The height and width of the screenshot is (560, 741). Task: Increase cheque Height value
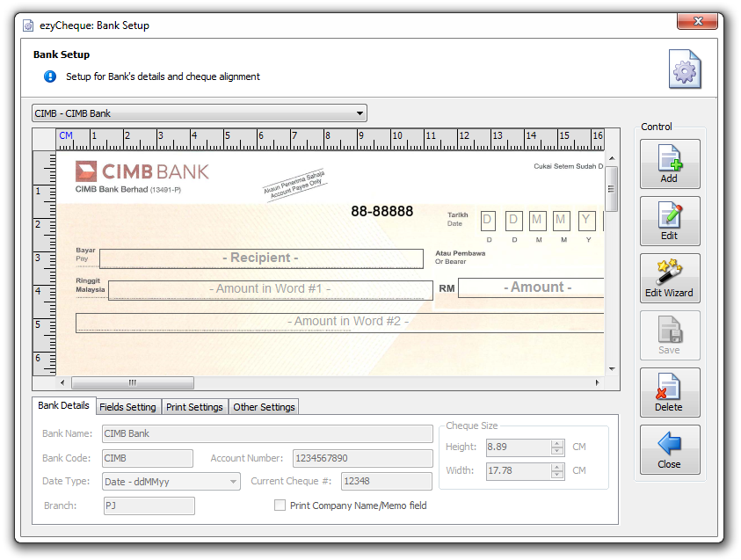(557, 443)
